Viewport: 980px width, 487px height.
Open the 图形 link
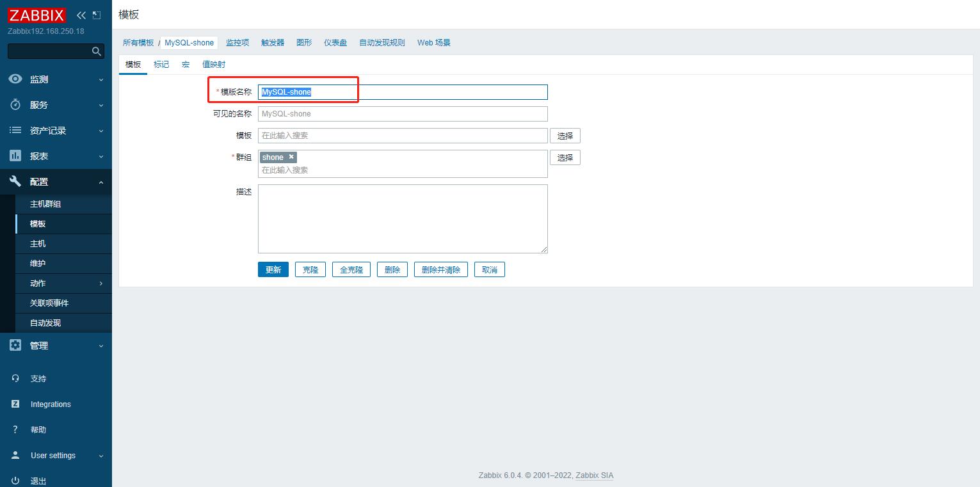pos(304,43)
